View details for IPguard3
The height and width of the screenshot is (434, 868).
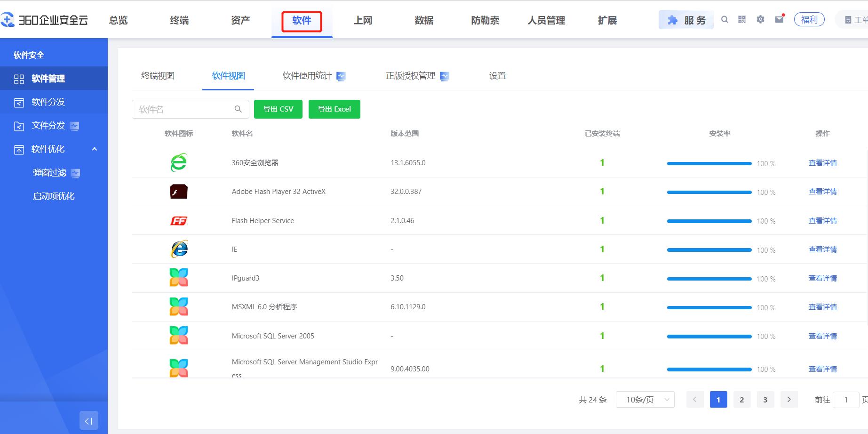click(x=822, y=278)
